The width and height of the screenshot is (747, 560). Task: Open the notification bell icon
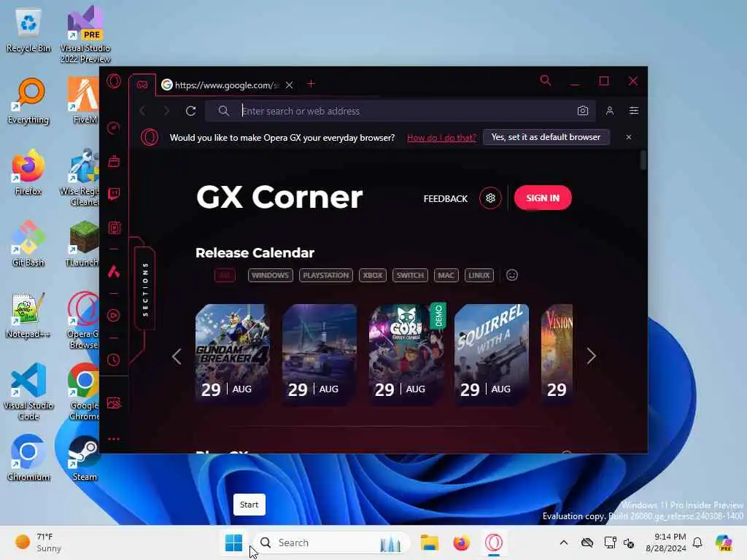(x=697, y=542)
